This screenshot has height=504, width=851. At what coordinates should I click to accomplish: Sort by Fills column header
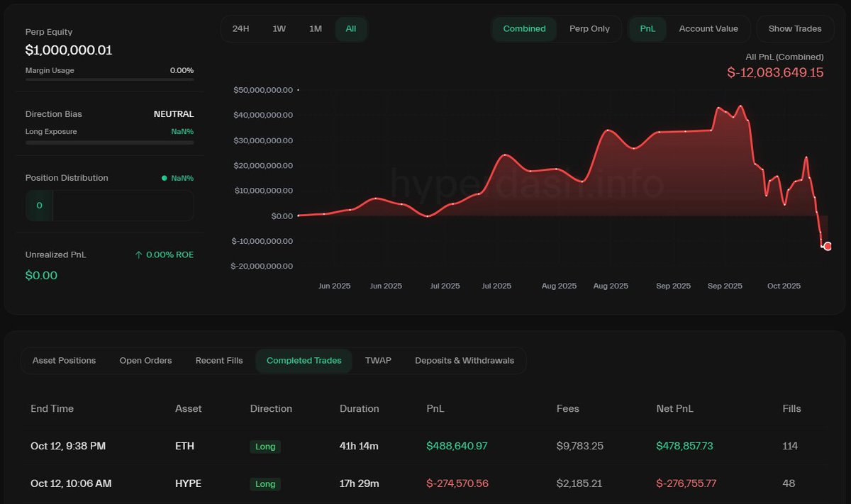[x=791, y=409]
